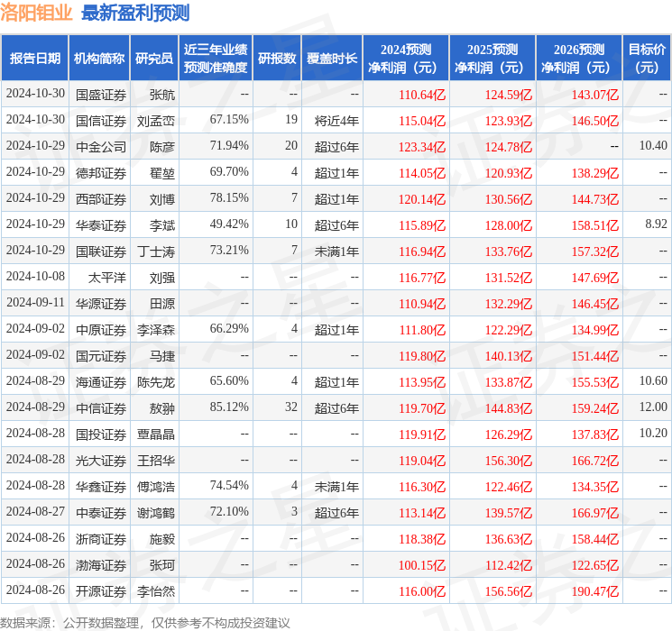Select the 国投证券 institution cell
Viewport: 672px width, 631px height.
click(101, 434)
